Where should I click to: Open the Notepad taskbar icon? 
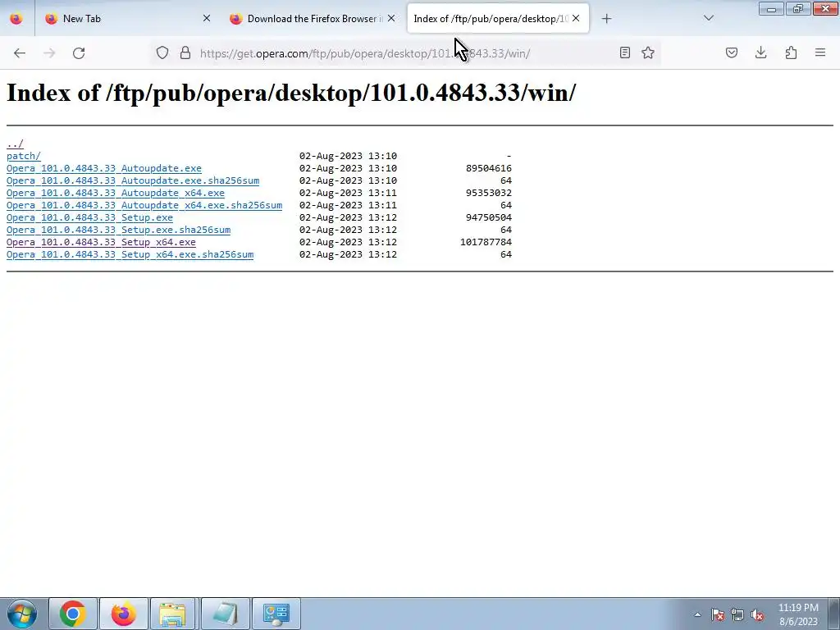[x=225, y=614]
